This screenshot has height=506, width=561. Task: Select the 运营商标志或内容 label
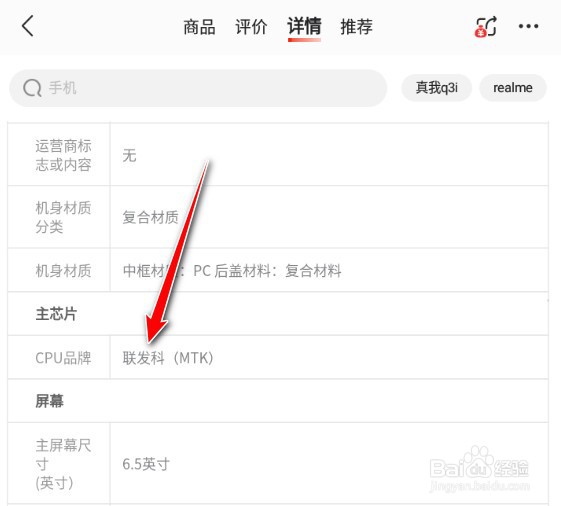(63, 155)
